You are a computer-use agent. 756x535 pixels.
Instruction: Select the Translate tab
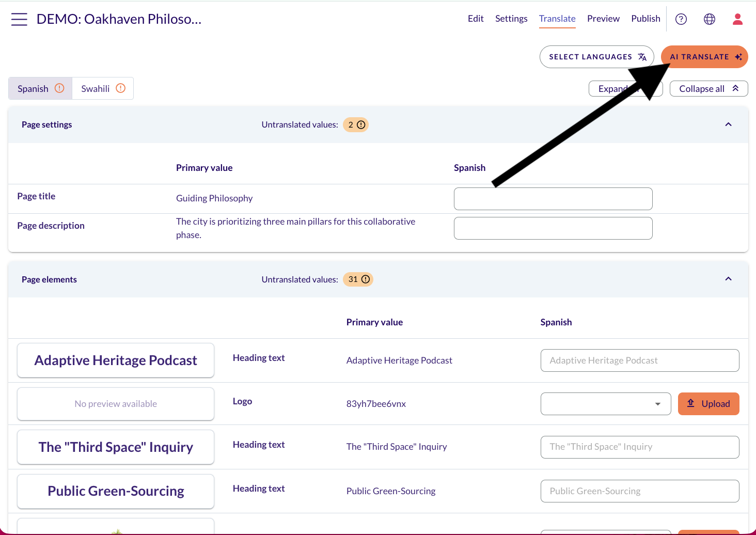(557, 19)
